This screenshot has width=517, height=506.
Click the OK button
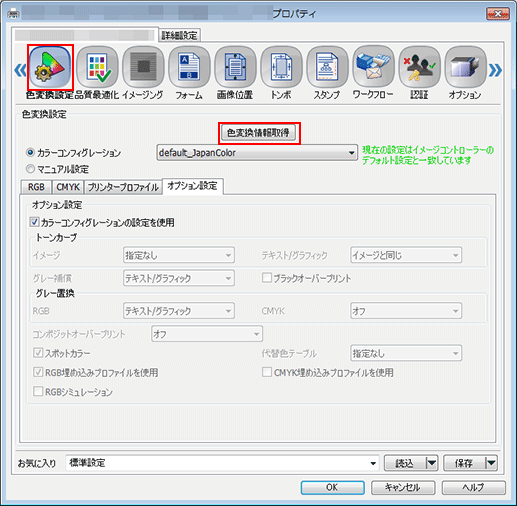[x=332, y=487]
